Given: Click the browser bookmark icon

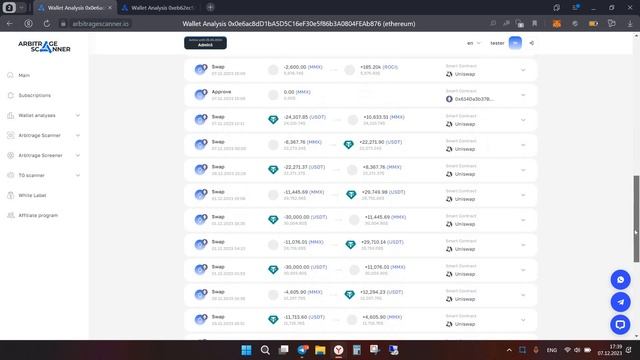Looking at the screenshot, I should tap(535, 24).
